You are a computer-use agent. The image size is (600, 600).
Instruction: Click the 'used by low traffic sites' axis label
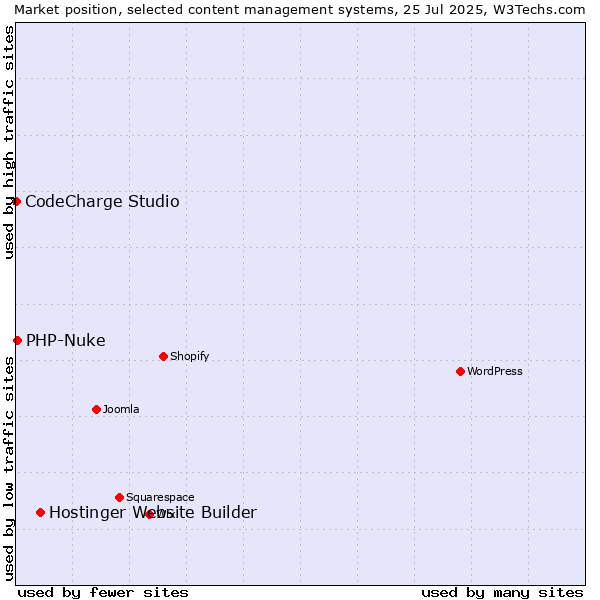(x=8, y=469)
